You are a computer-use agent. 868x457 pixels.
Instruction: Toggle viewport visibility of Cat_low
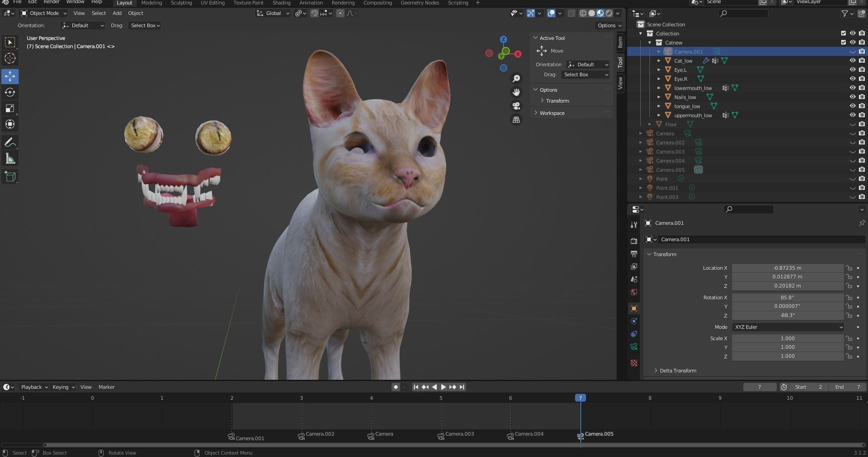coord(853,60)
